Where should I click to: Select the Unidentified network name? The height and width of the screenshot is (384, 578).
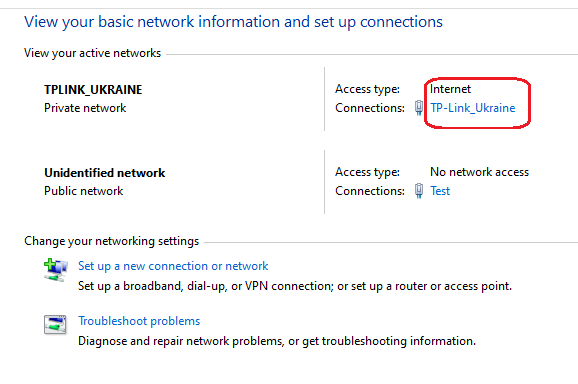(105, 172)
